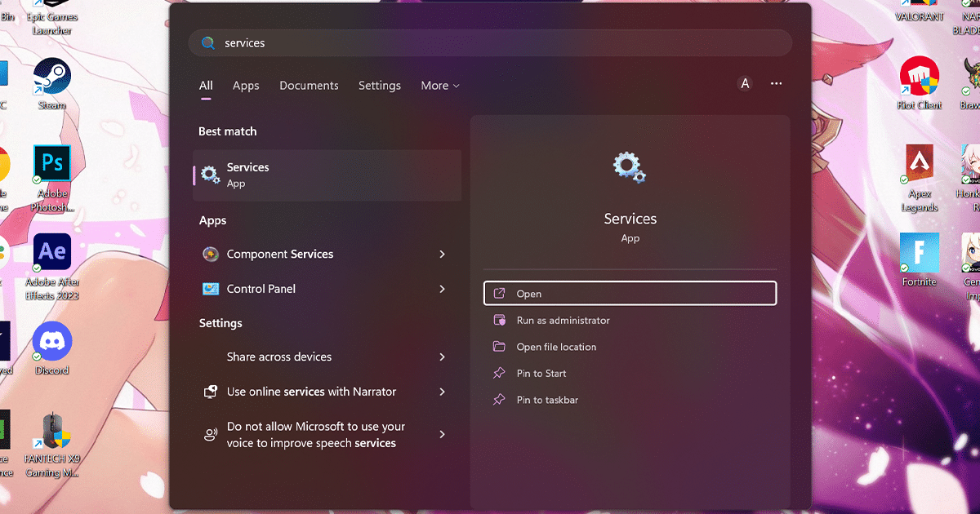Expand Share across devices chevron
Image resolution: width=980 pixels, height=514 pixels.
[442, 357]
